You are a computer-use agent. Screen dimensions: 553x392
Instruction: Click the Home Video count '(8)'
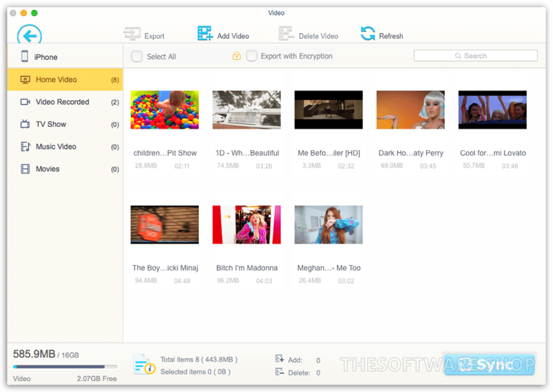tap(115, 80)
